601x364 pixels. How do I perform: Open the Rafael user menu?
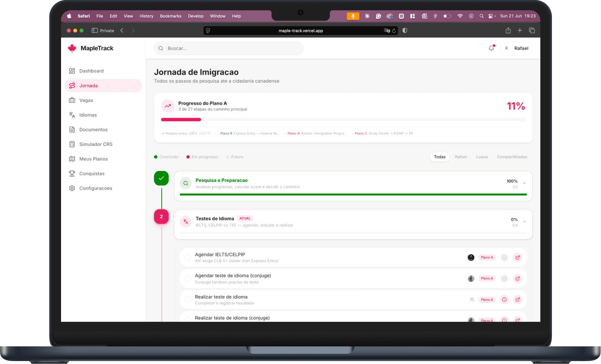pyautogui.click(x=516, y=48)
